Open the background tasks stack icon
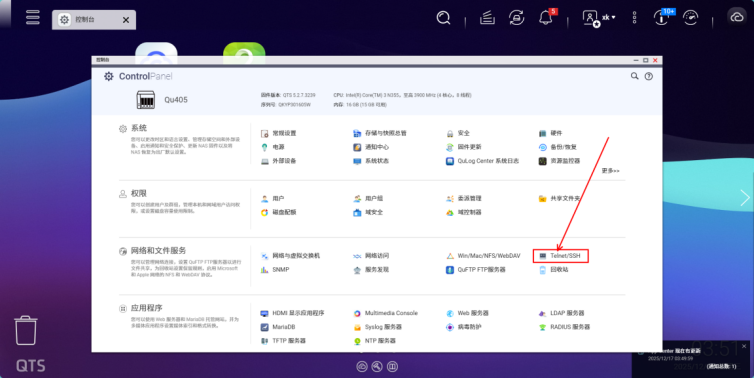Image resolution: width=754 pixels, height=378 pixels. tap(487, 18)
